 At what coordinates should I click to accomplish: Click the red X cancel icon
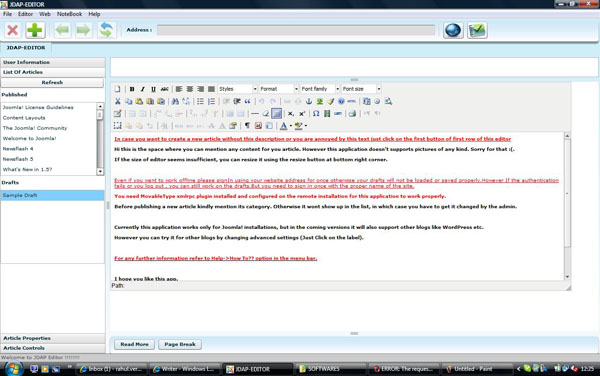13,30
